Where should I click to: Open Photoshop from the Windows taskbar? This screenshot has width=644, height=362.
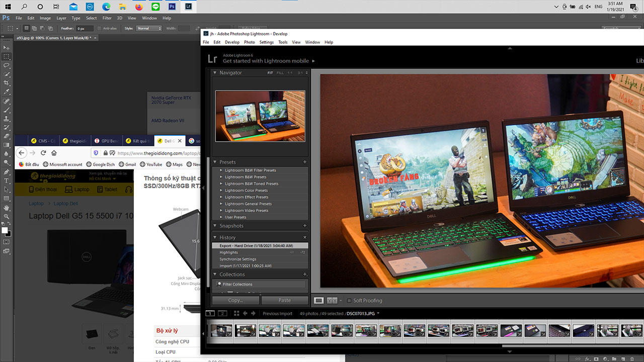(172, 7)
